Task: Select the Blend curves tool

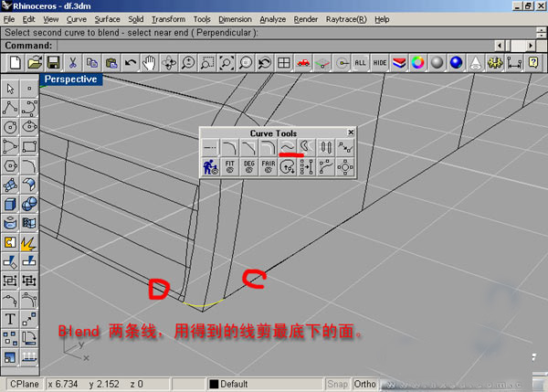Action: [x=287, y=147]
